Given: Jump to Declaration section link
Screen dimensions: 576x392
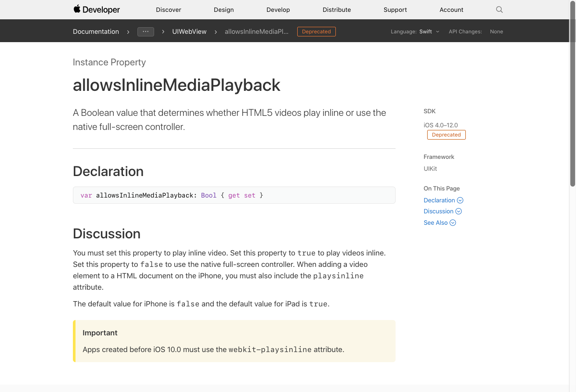Looking at the screenshot, I should 439,200.
